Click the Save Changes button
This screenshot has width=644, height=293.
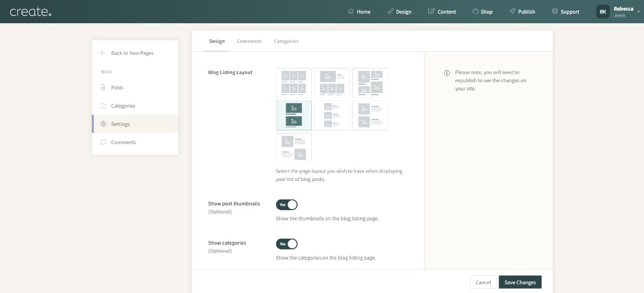tap(520, 282)
